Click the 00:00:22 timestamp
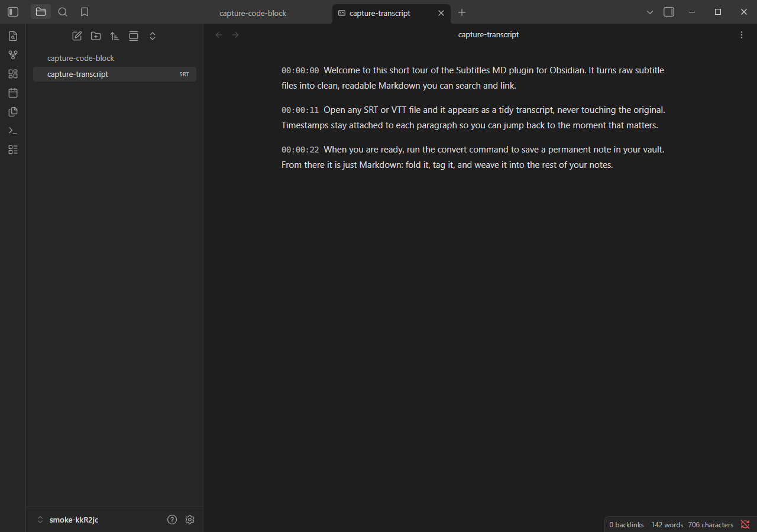The width and height of the screenshot is (757, 532). 300,150
